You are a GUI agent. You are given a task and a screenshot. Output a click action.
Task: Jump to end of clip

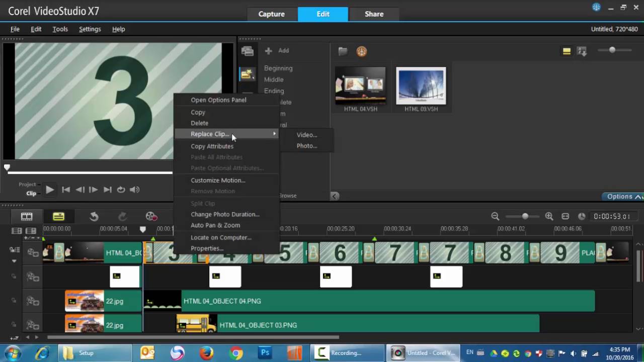[x=107, y=190]
